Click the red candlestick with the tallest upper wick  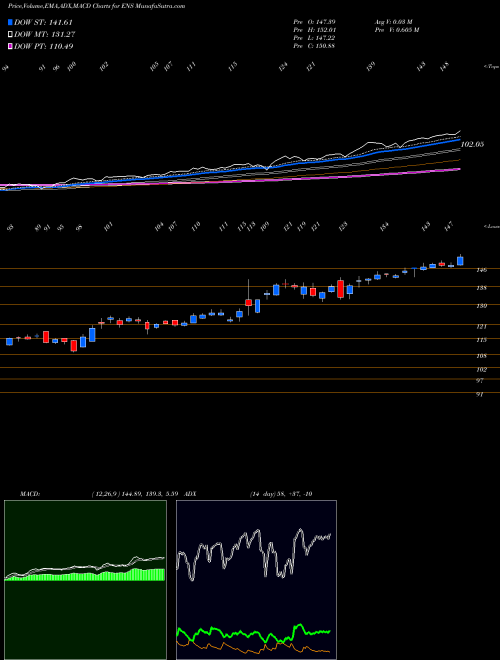point(248,302)
